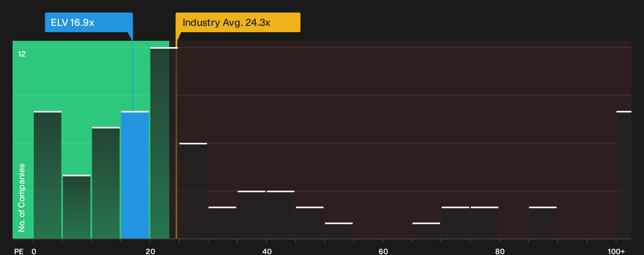Select the bar at PE 50-55
This screenshot has height=255, width=644.
[x=339, y=231]
